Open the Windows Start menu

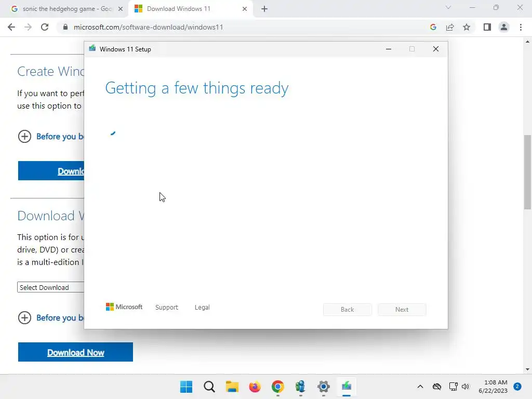pos(187,387)
